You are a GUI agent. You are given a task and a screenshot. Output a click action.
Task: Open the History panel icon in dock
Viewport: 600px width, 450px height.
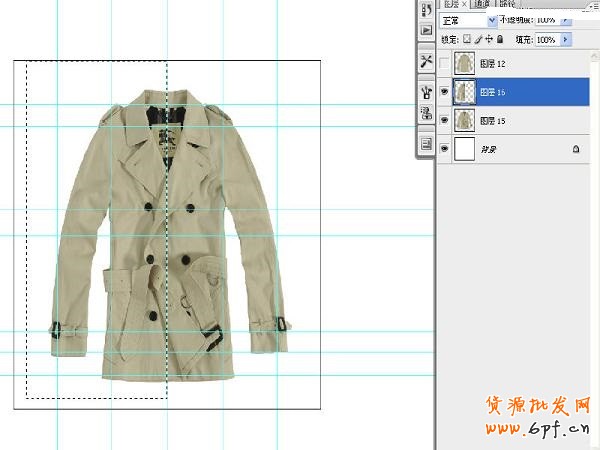(425, 10)
